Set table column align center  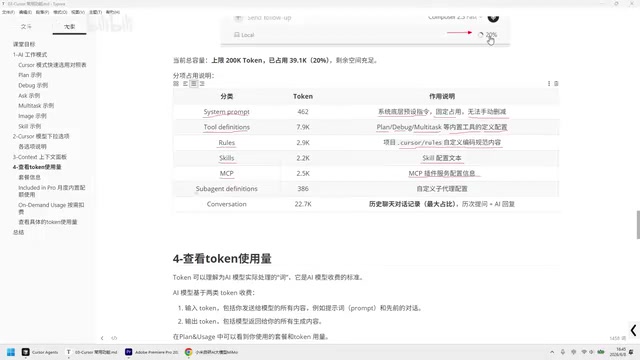[x=194, y=84]
